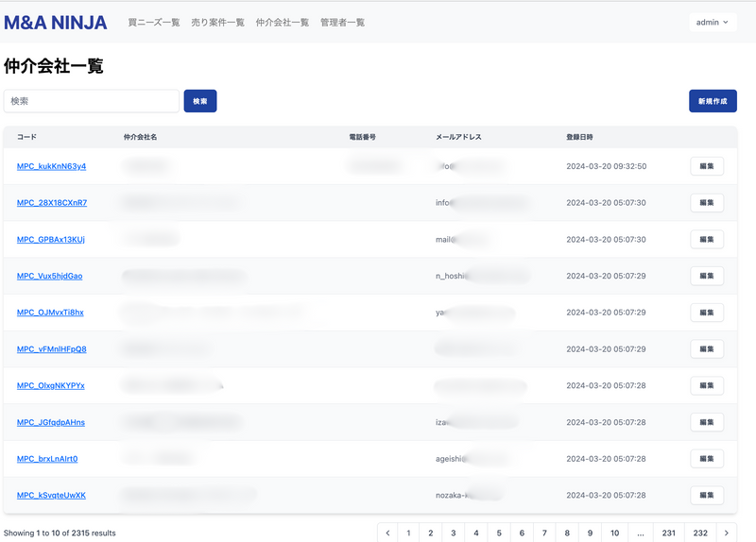Switch to 仲介会社一覧 menu item
756x542 pixels.
click(283, 22)
